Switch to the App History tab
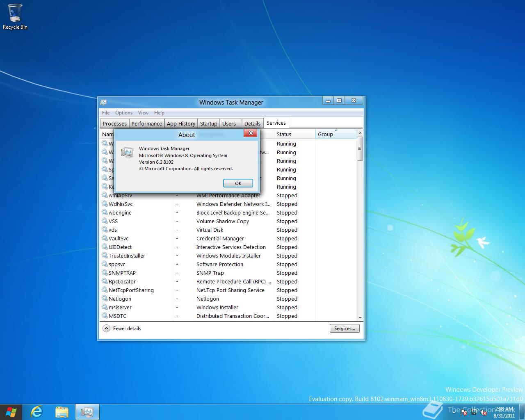The image size is (525, 420). (181, 123)
